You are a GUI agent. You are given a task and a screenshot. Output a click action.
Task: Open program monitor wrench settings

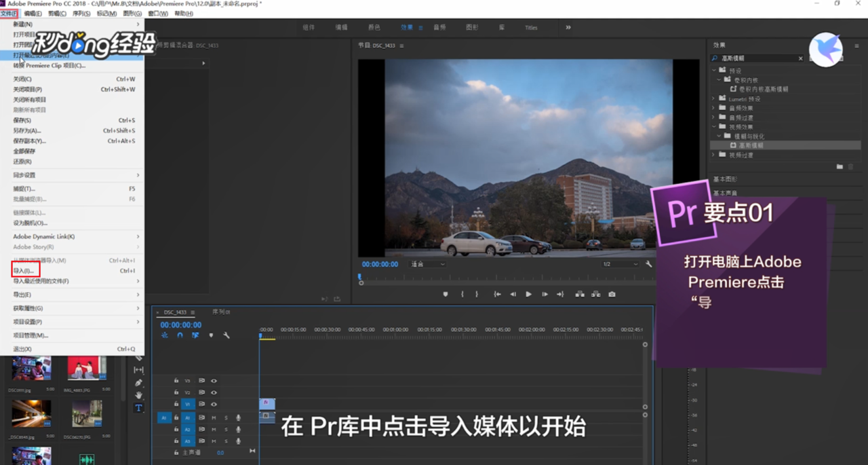pos(649,264)
